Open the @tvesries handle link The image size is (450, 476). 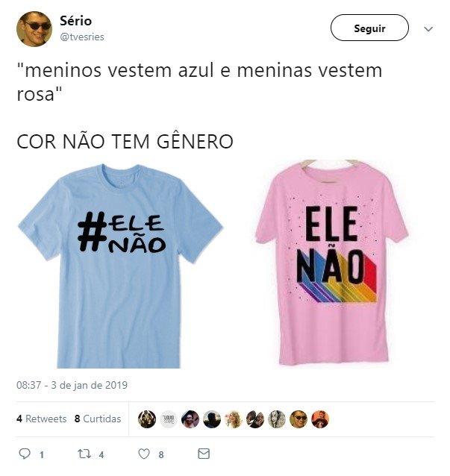click(x=82, y=37)
